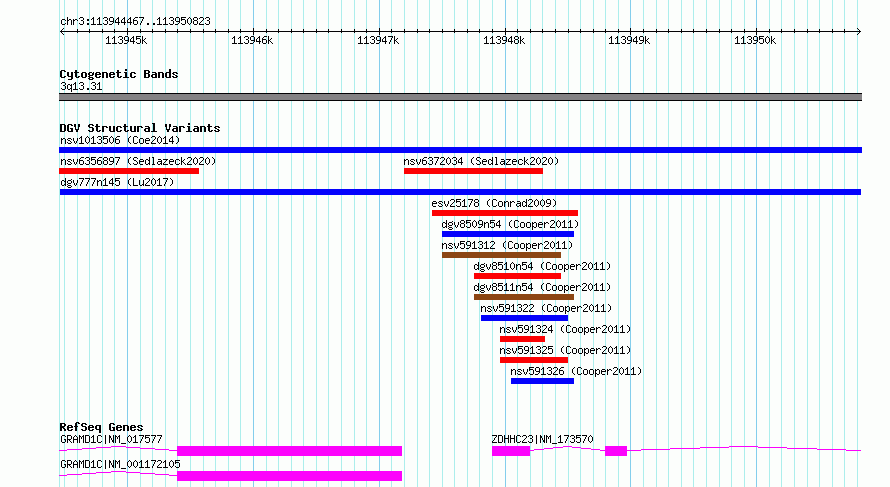Open the nsv591324 (Cooper2011) red bar
The image size is (890, 487).
[522, 339]
